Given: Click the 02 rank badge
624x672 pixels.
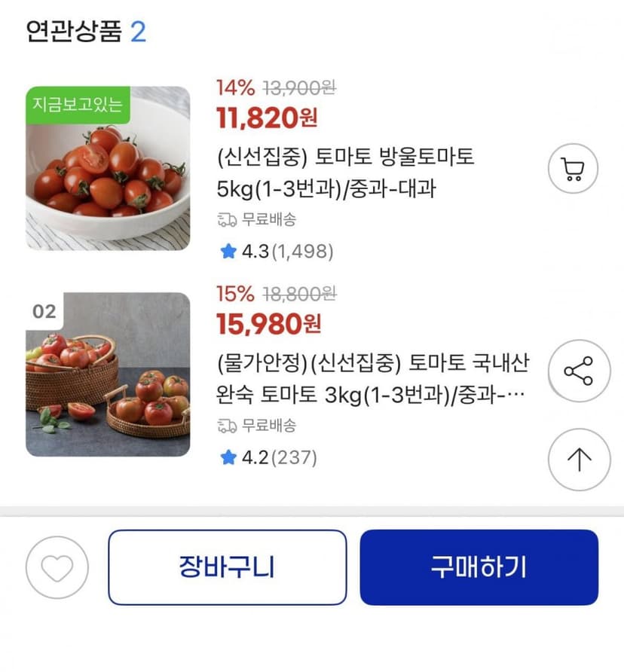Looking at the screenshot, I should pyautogui.click(x=44, y=312).
